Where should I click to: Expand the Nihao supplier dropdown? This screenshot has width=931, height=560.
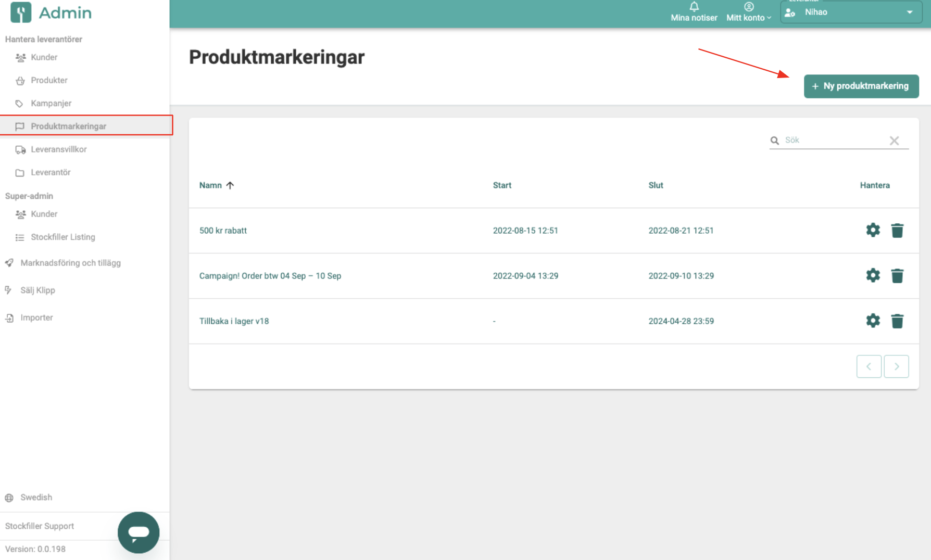pos(909,12)
